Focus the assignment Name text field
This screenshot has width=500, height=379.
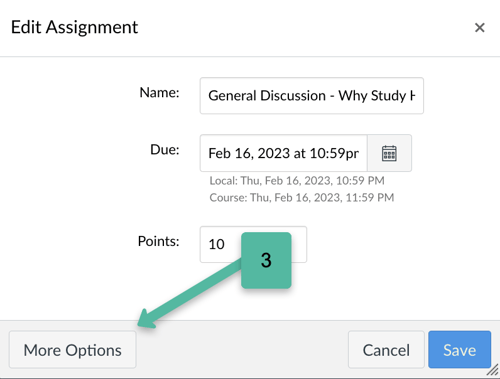point(312,96)
